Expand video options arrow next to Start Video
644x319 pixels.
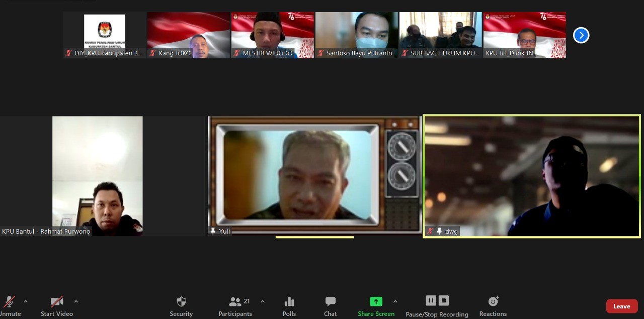pyautogui.click(x=76, y=301)
